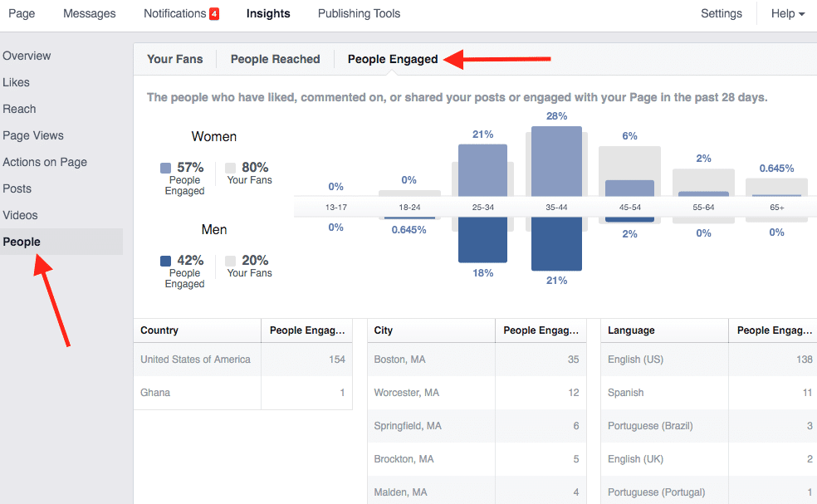Click the women People Engaged color swatch

pyautogui.click(x=166, y=168)
